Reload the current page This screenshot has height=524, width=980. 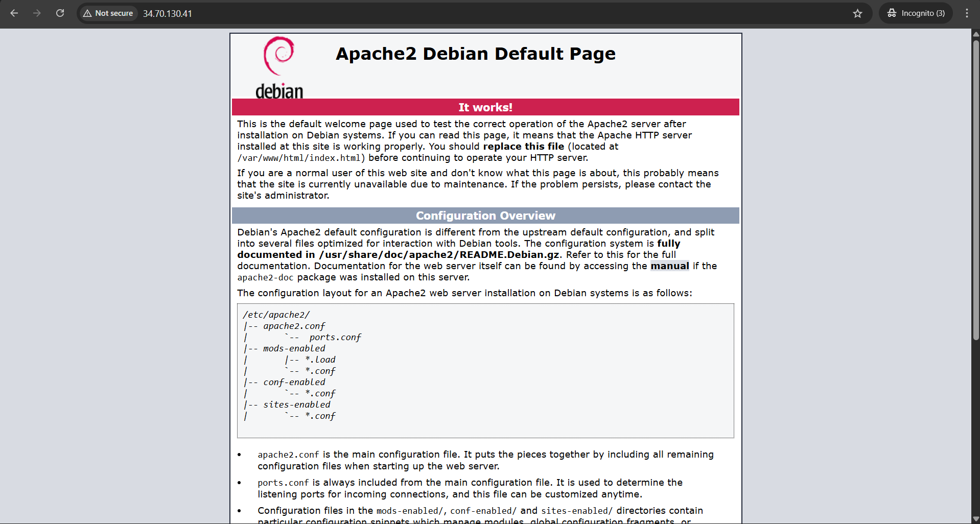(60, 13)
